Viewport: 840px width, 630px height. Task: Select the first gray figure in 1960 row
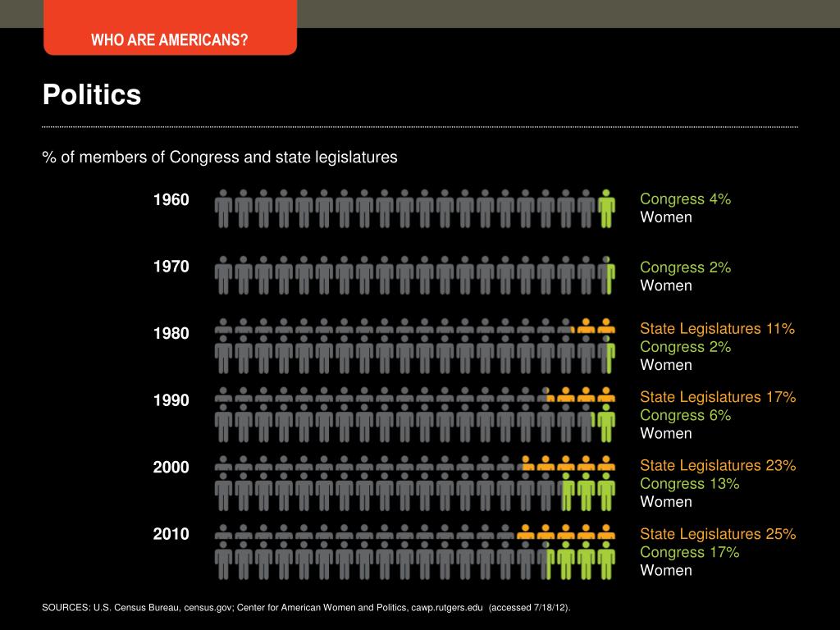point(223,208)
